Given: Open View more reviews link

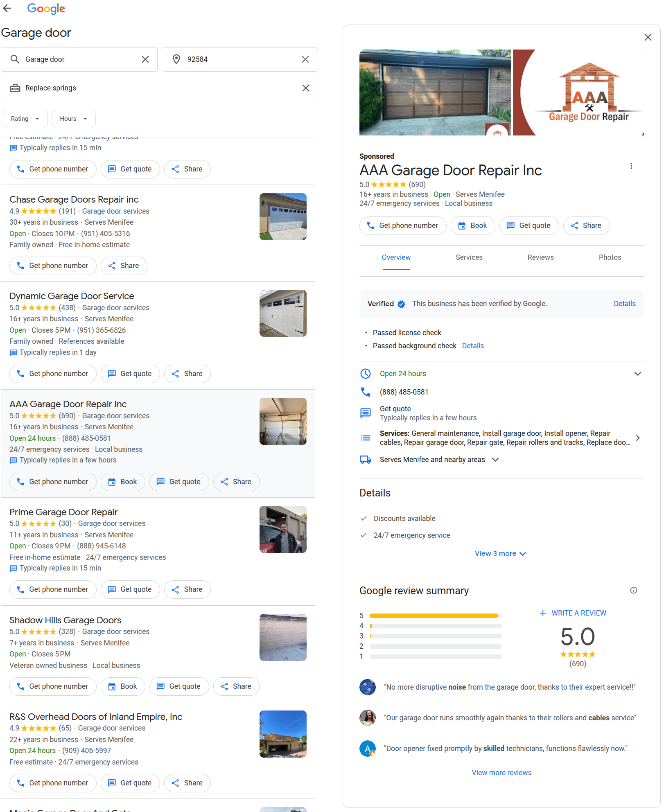Looking at the screenshot, I should point(501,773).
